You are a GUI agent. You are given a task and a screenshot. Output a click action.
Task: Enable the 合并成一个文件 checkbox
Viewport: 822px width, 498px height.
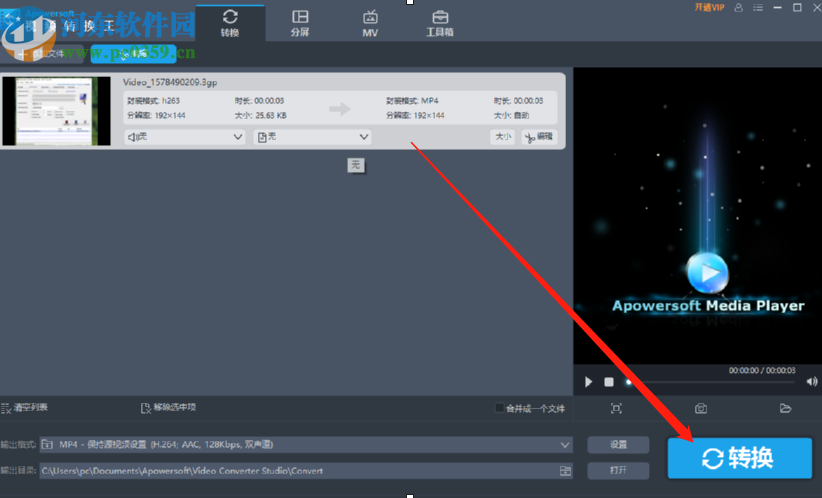click(499, 408)
